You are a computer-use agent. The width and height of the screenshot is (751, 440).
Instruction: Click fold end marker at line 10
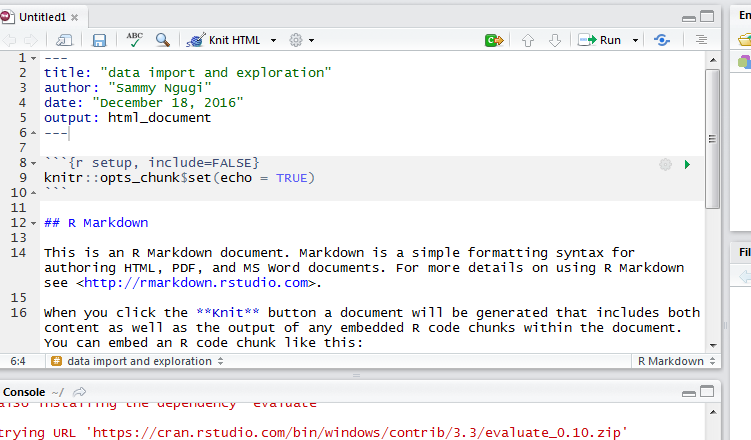[34, 193]
